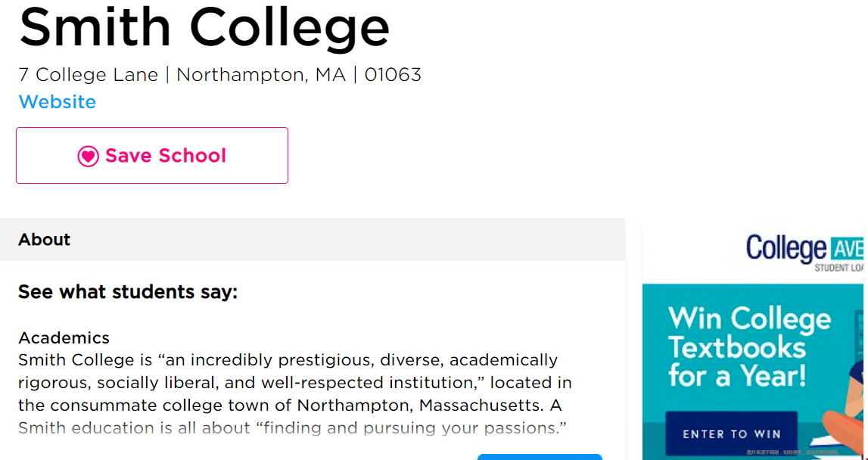The width and height of the screenshot is (868, 460).
Task: Click the Northampton, MA location text
Action: [x=261, y=75]
